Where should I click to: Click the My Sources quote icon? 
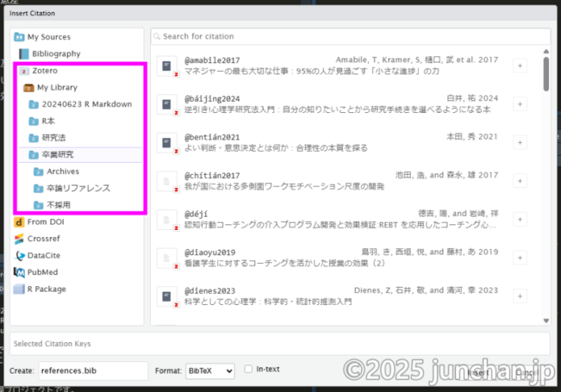(19, 37)
